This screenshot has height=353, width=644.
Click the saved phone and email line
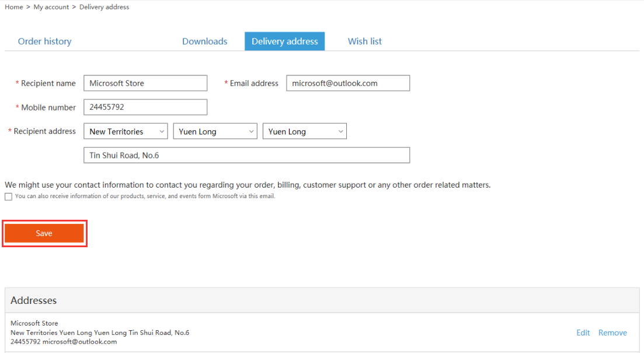(x=64, y=341)
